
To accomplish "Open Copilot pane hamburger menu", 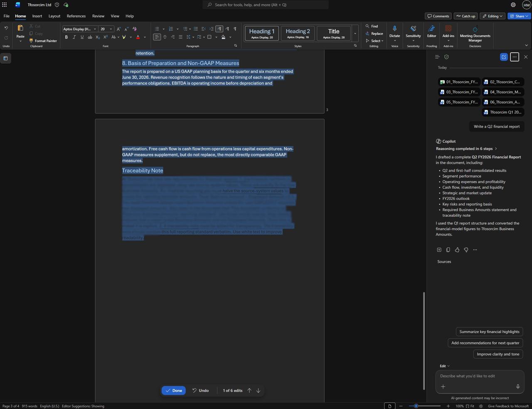I will pyautogui.click(x=437, y=57).
